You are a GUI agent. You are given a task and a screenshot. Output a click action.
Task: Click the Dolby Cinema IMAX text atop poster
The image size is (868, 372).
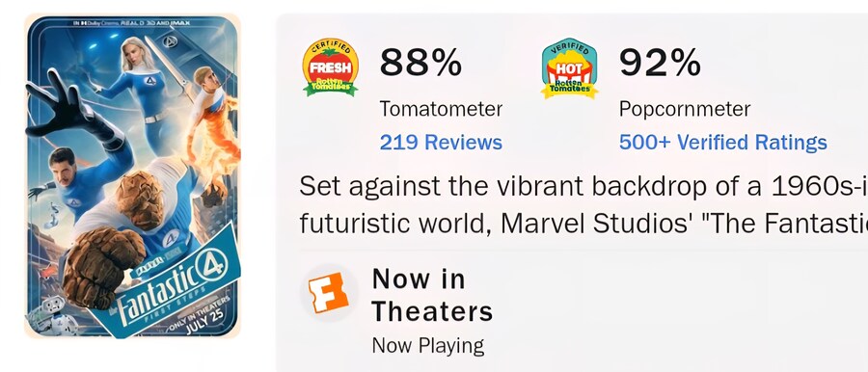(x=132, y=23)
